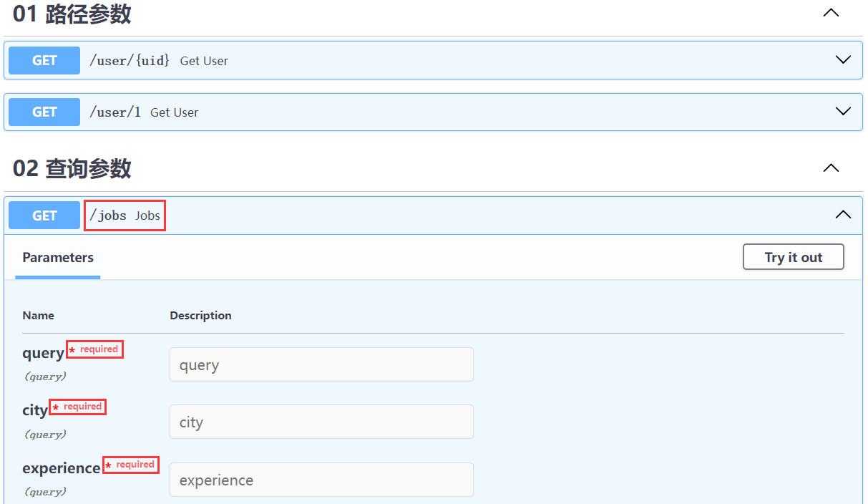868x504 pixels.
Task: Click the 01 路径参数 section heading
Action: 72,13
